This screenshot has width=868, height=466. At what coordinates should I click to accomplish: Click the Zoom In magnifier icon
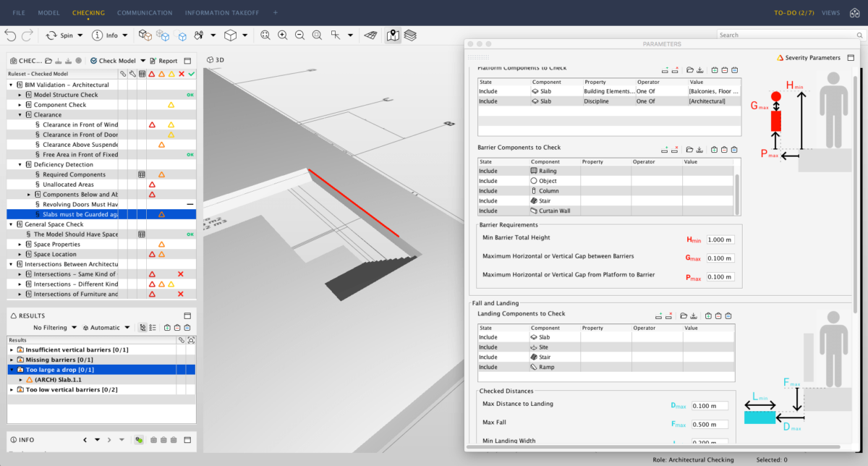pos(282,35)
